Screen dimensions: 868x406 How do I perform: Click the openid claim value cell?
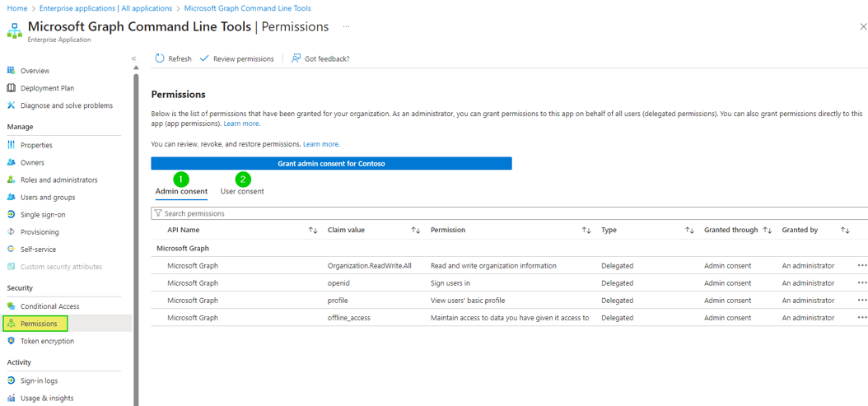click(338, 283)
